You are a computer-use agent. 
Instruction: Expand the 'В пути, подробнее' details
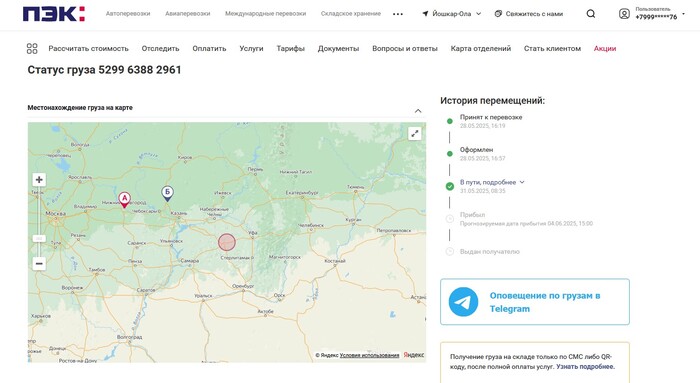[492, 182]
